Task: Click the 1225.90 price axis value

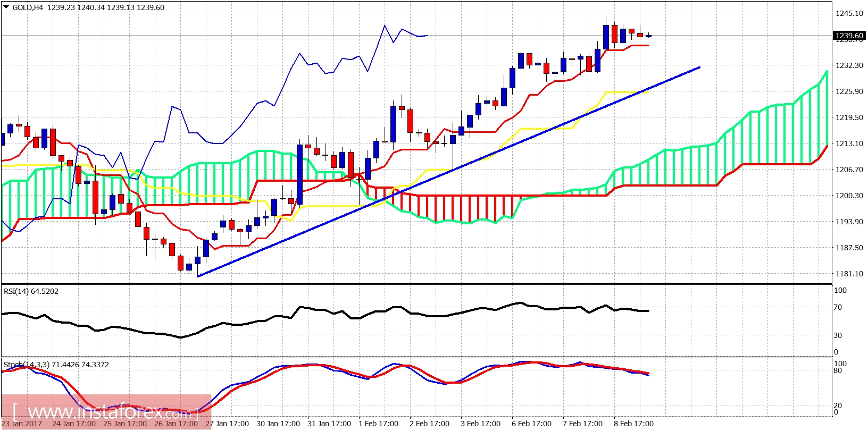Action: tap(849, 91)
